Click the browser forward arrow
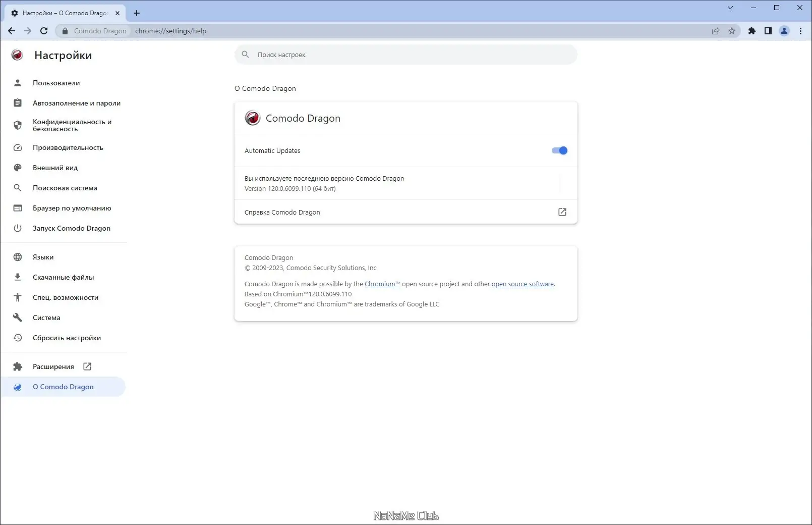 click(x=28, y=31)
